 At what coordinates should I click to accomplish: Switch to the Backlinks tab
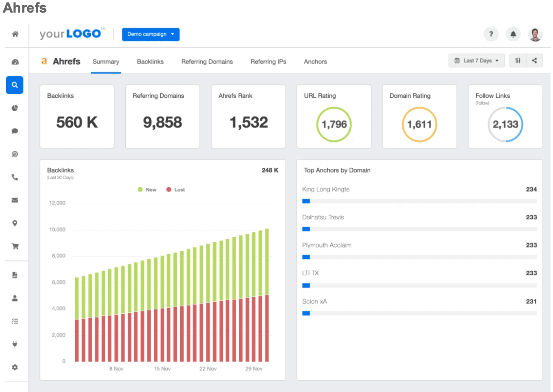click(150, 62)
